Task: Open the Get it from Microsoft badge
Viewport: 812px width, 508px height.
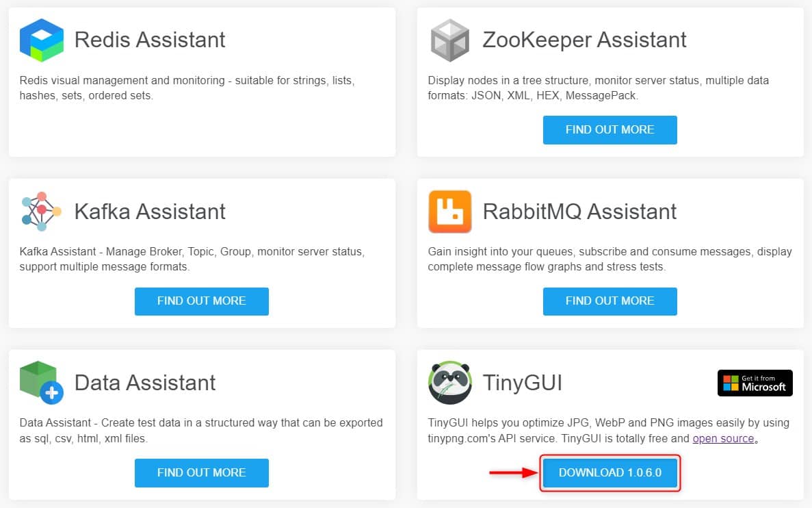Action: pos(755,383)
